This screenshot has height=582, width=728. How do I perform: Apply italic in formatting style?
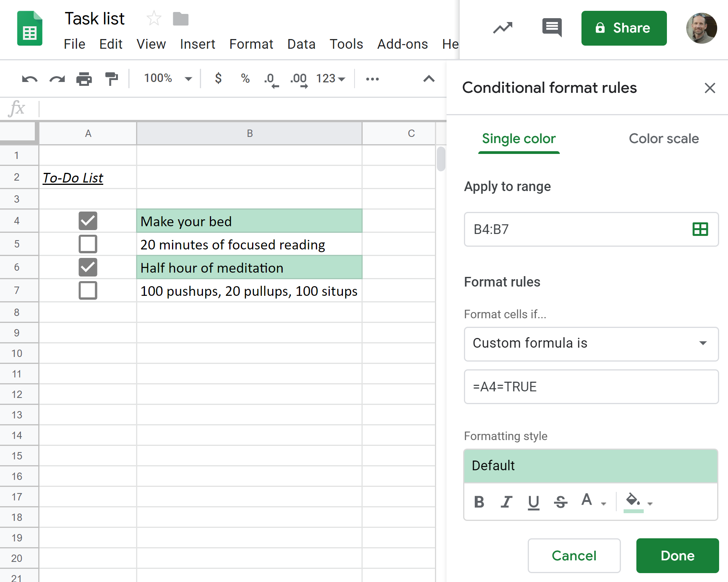point(506,502)
